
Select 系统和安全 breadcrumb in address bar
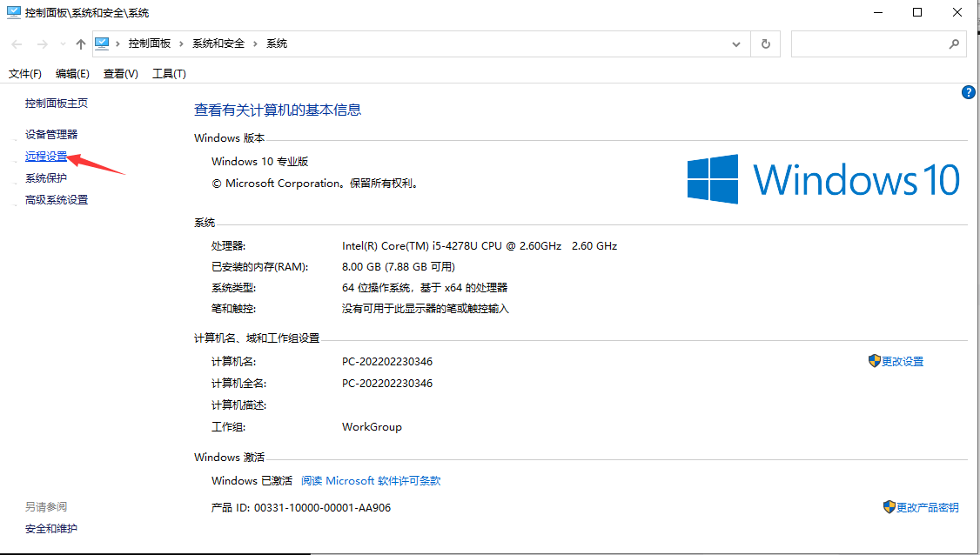[218, 43]
